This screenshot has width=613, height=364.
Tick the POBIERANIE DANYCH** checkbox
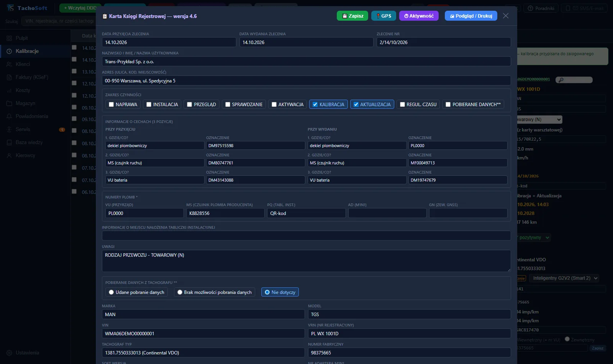pyautogui.click(x=448, y=104)
